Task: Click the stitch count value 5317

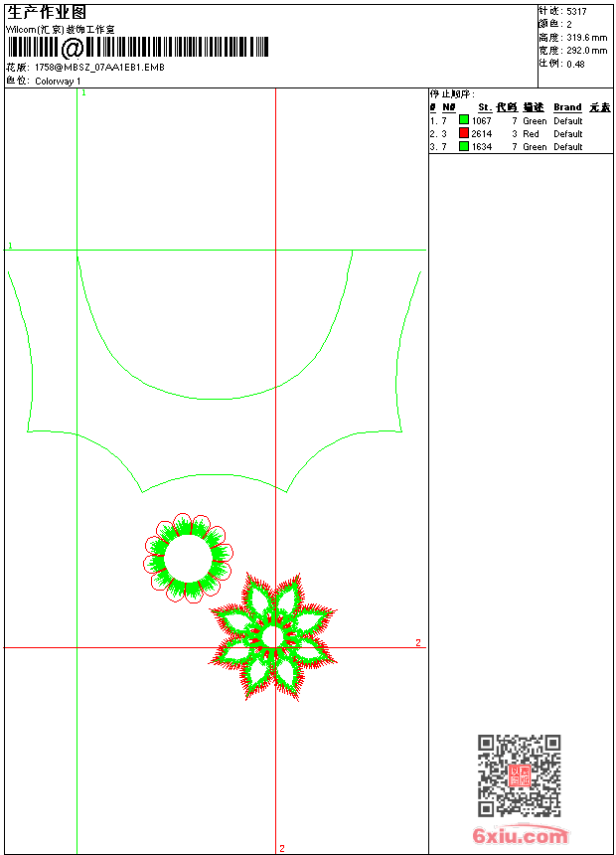Action: pyautogui.click(x=576, y=12)
